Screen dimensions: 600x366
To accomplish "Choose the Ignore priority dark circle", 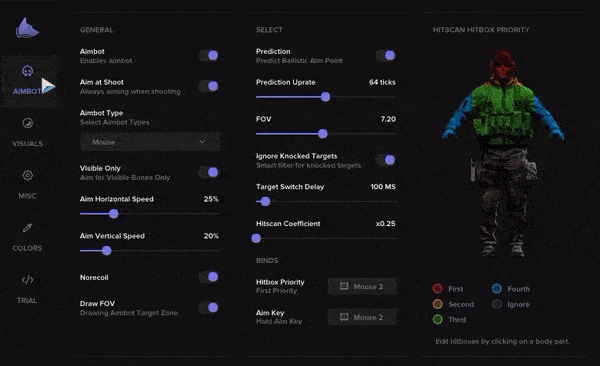I will tap(497, 304).
